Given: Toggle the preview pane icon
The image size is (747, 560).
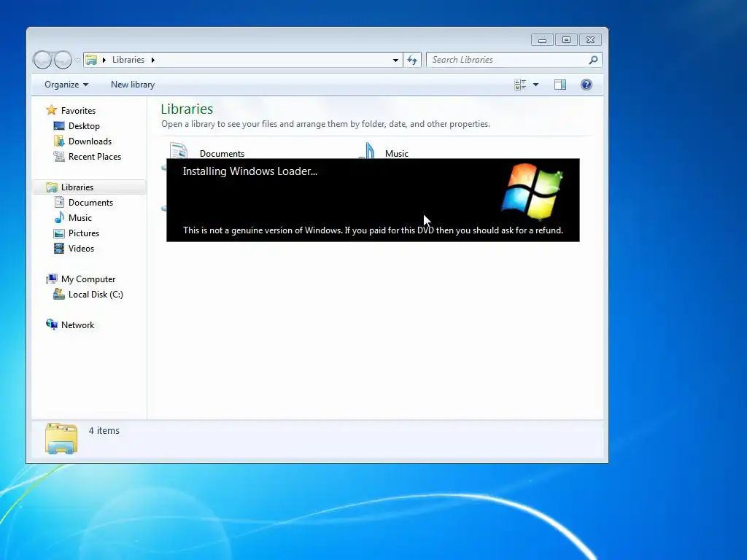Looking at the screenshot, I should 560,85.
